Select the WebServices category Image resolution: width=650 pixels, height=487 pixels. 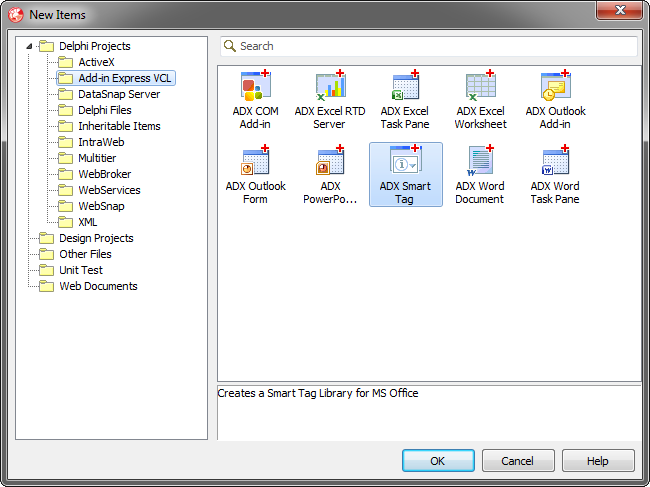click(99, 190)
